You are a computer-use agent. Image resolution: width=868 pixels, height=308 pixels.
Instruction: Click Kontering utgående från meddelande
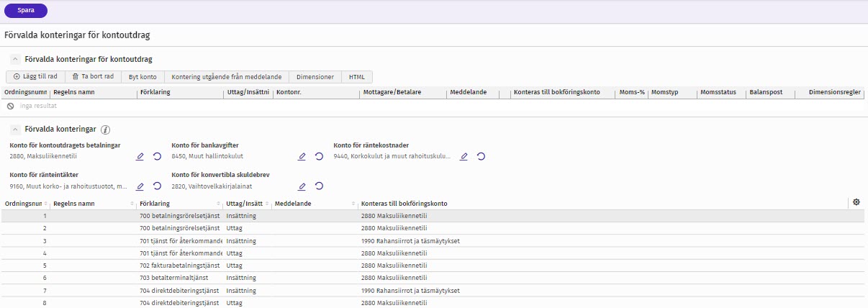(226, 76)
